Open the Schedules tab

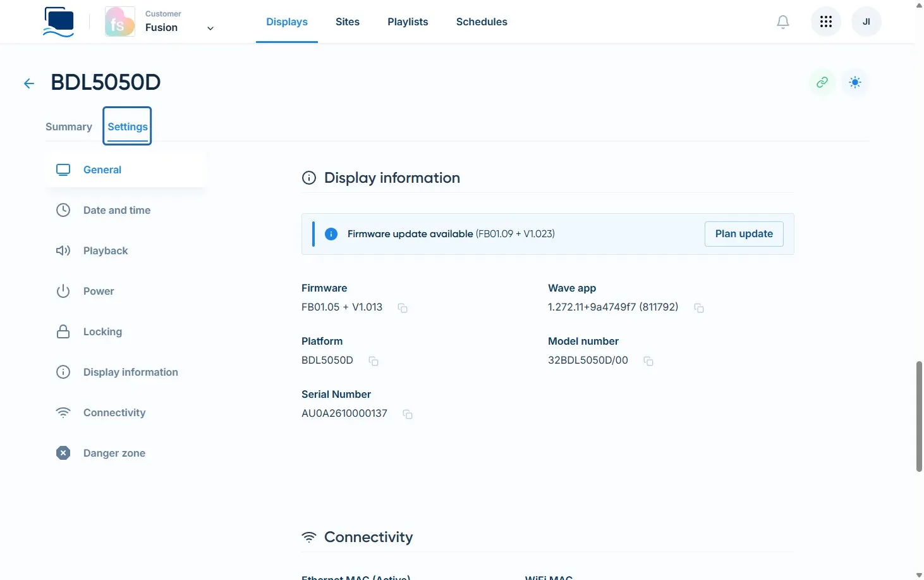click(482, 22)
